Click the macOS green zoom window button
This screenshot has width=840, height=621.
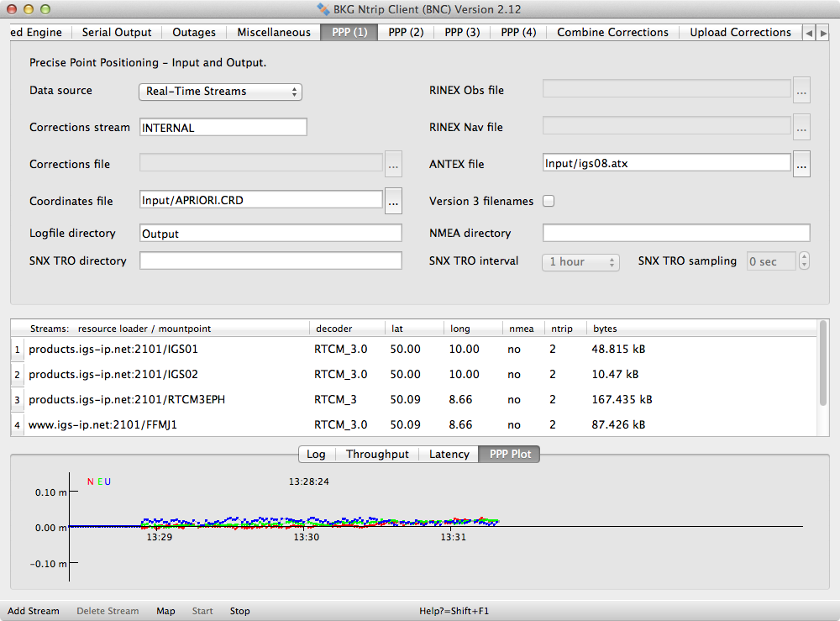45,9
